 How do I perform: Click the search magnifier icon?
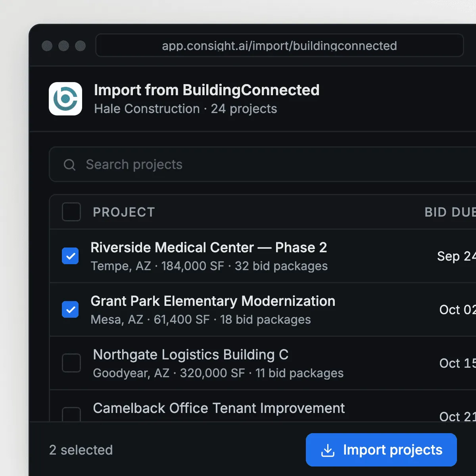(69, 165)
